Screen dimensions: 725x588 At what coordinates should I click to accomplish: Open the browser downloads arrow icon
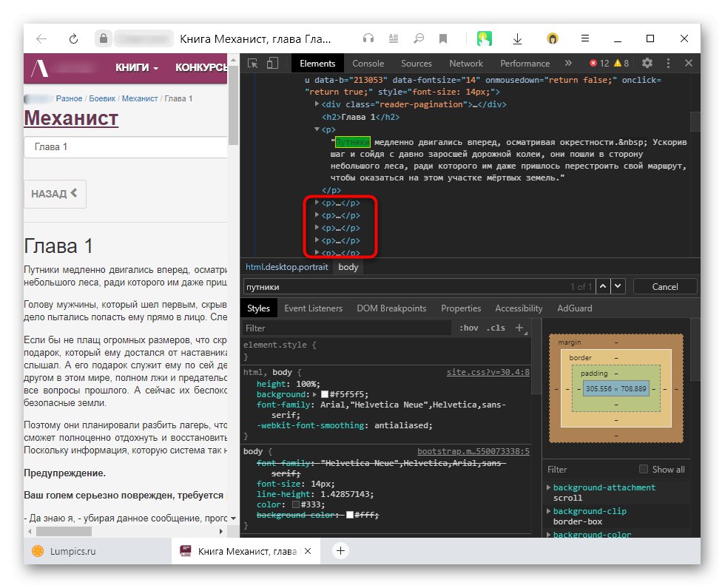[517, 39]
